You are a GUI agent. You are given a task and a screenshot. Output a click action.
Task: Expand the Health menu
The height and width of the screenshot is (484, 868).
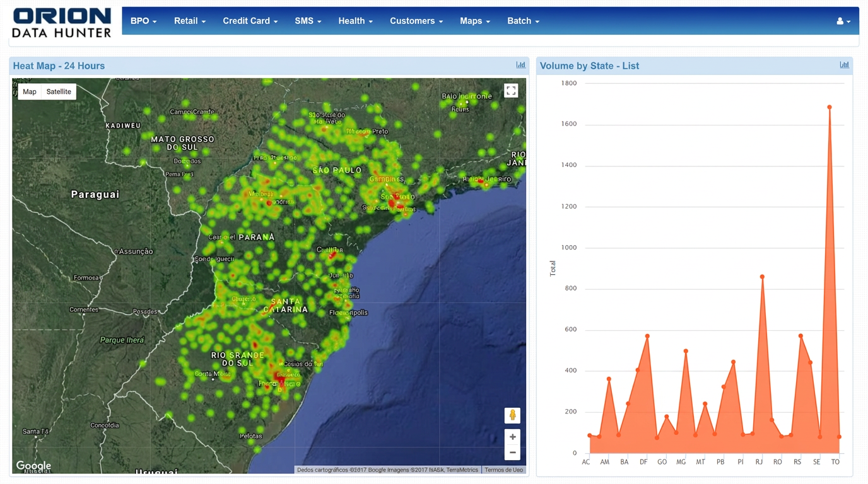point(355,21)
